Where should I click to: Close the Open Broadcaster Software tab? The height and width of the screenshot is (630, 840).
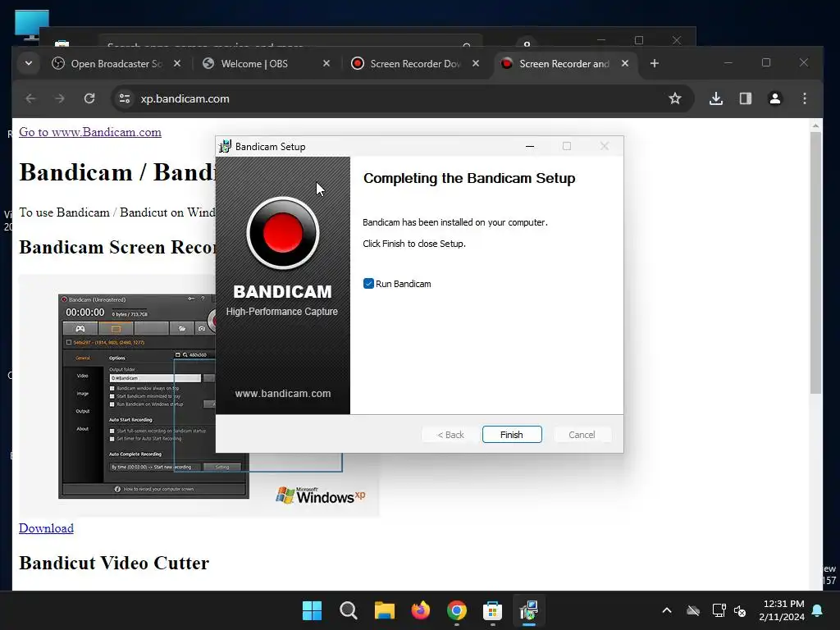tap(177, 63)
